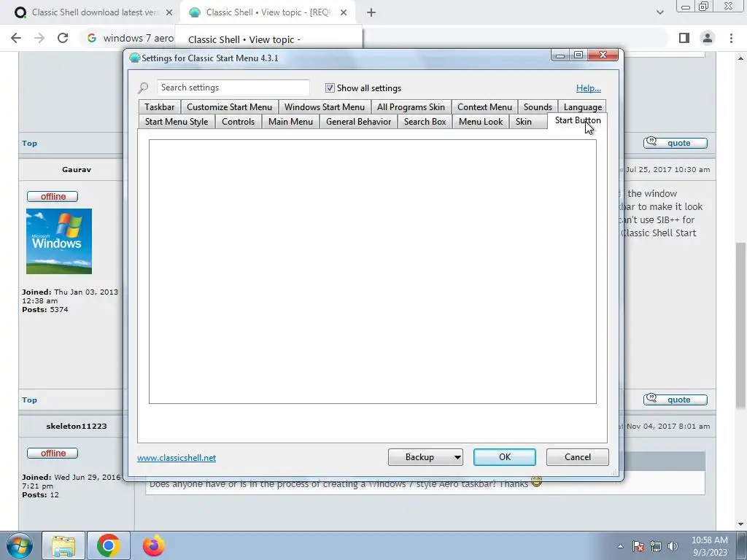Click quote button above skeleton11223's post
Image resolution: width=747 pixels, height=560 pixels.
(x=675, y=400)
